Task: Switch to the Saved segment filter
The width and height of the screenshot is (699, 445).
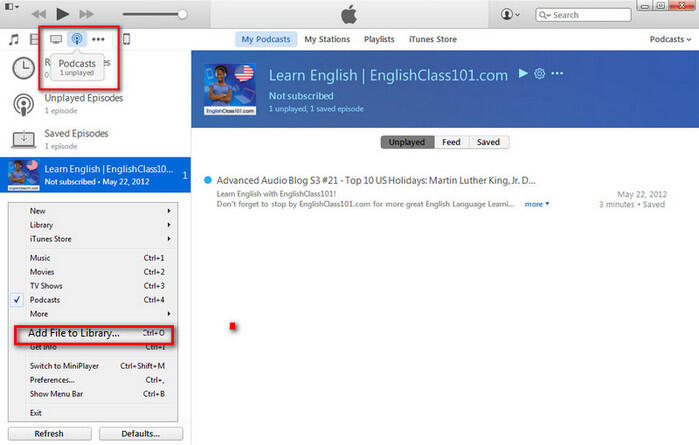Action: pos(488,142)
